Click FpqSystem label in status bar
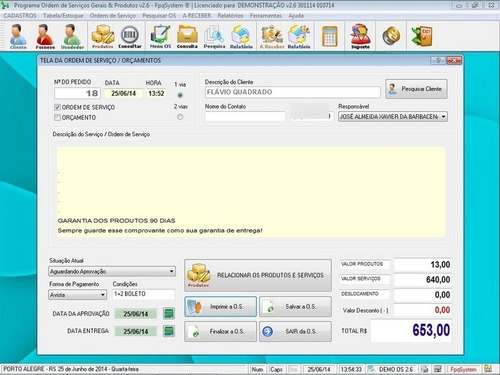This screenshot has width=500, height=375. pos(463,369)
